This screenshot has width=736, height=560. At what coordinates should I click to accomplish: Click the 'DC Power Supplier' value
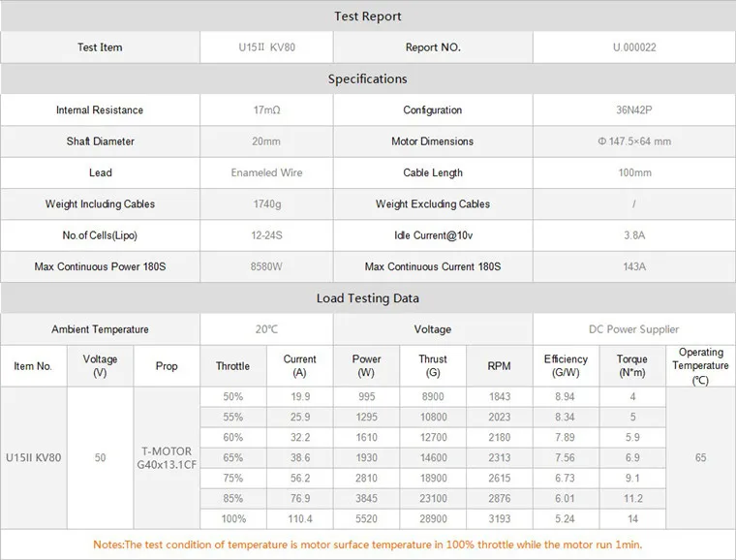633,329
